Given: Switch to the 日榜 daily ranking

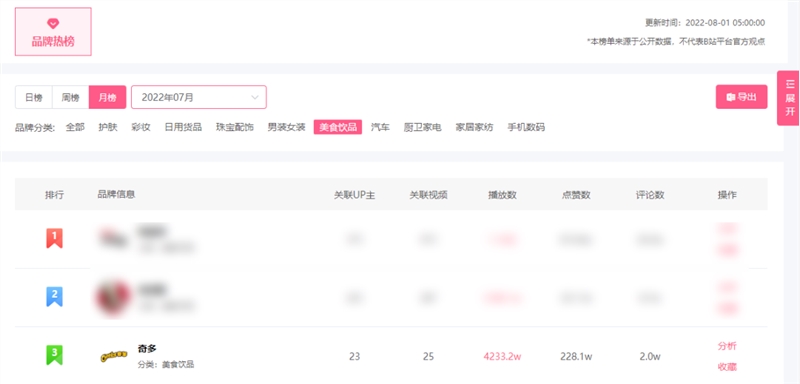Looking at the screenshot, I should click(34, 97).
